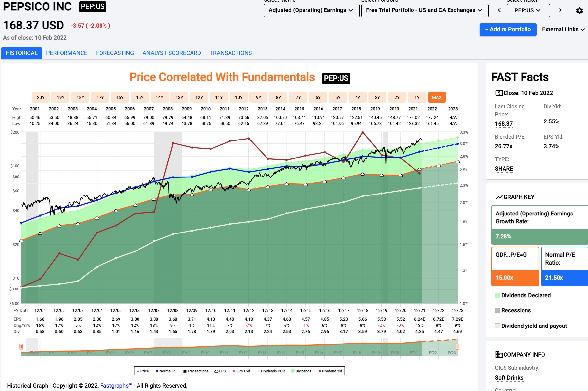Screen dimensions: 588x391
Task: Click the SHARE type link
Action: click(x=504, y=169)
